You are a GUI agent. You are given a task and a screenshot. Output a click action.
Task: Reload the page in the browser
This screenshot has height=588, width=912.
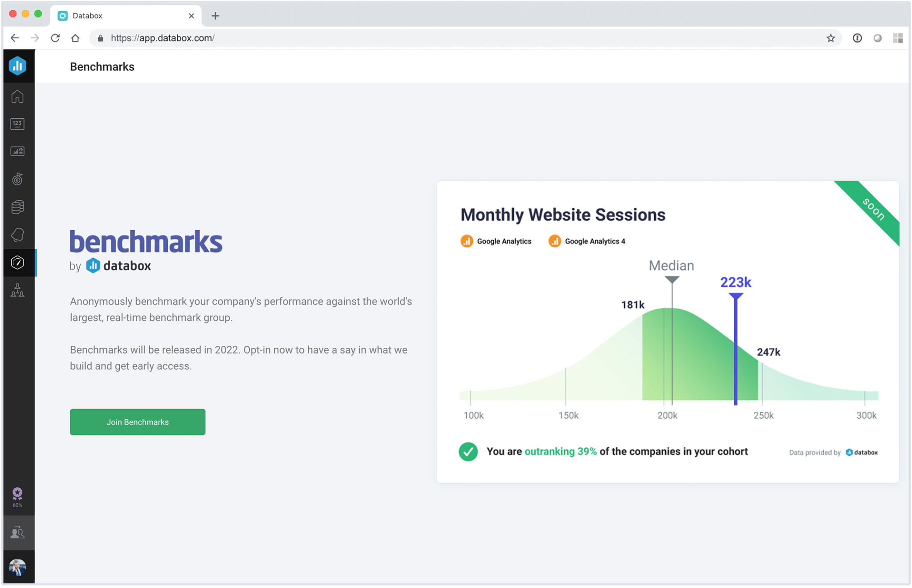pos(55,38)
